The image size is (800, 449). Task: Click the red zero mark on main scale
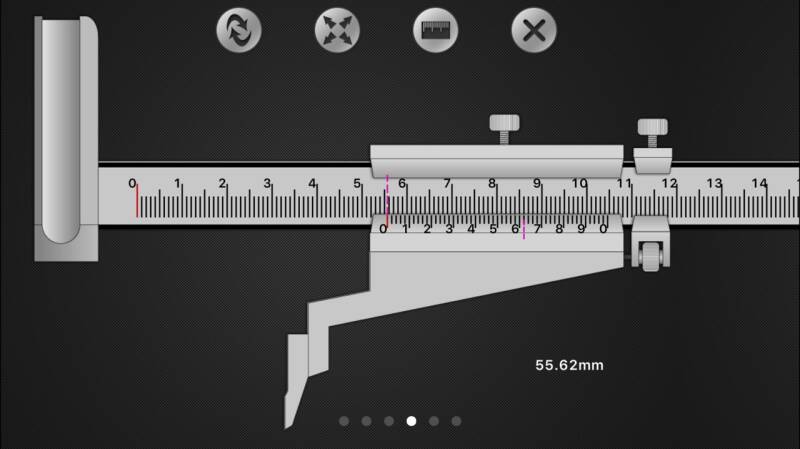137,201
